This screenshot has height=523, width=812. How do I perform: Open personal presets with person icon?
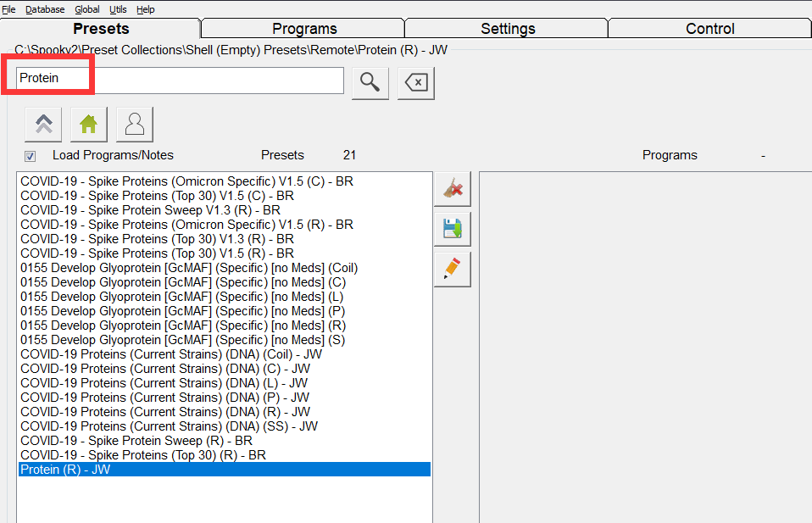click(x=133, y=124)
